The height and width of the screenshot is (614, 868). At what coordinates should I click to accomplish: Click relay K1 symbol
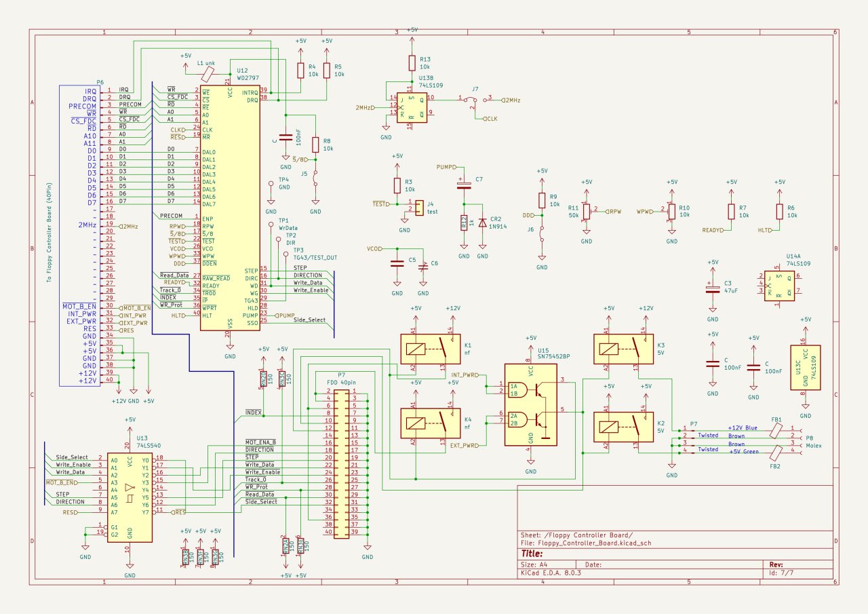[x=429, y=350]
